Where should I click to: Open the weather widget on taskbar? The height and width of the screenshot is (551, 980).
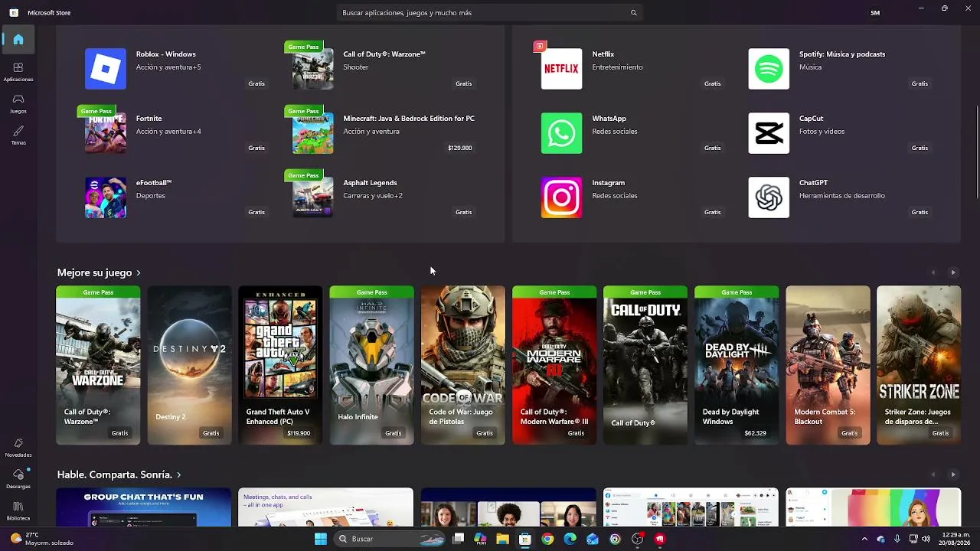42,539
